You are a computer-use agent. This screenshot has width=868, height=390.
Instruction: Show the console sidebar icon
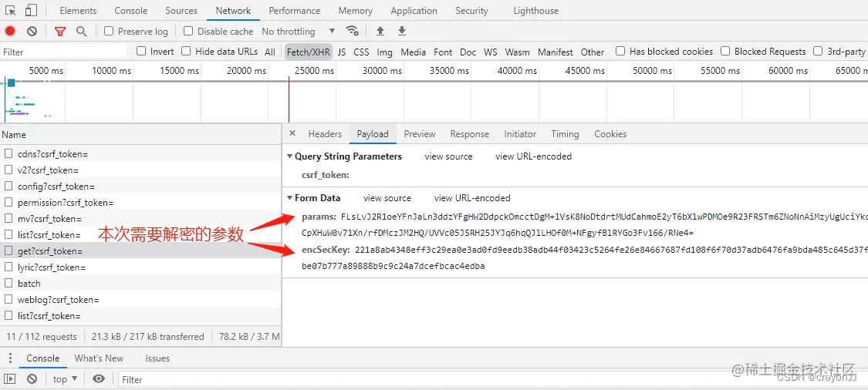[10, 379]
